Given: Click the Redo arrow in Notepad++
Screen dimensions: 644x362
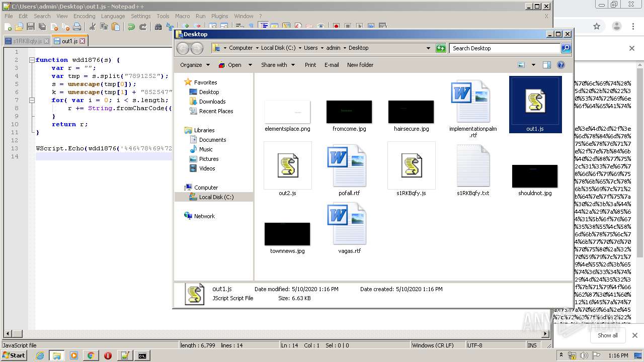Looking at the screenshot, I should coord(143,27).
